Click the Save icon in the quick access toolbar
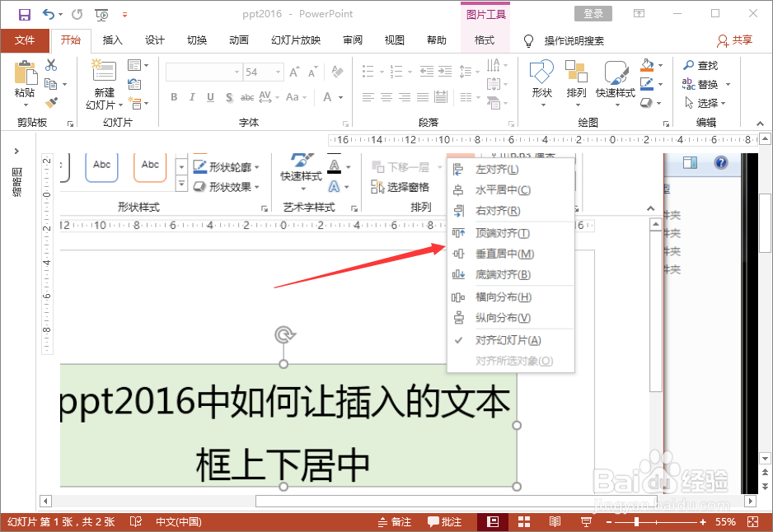The width and height of the screenshot is (773, 532). [x=24, y=14]
